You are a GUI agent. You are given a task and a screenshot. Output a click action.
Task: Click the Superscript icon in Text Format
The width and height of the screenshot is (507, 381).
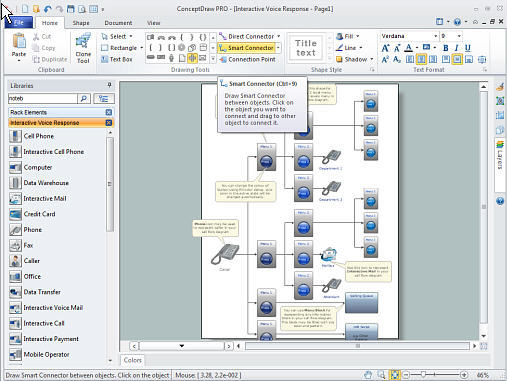[x=385, y=60]
